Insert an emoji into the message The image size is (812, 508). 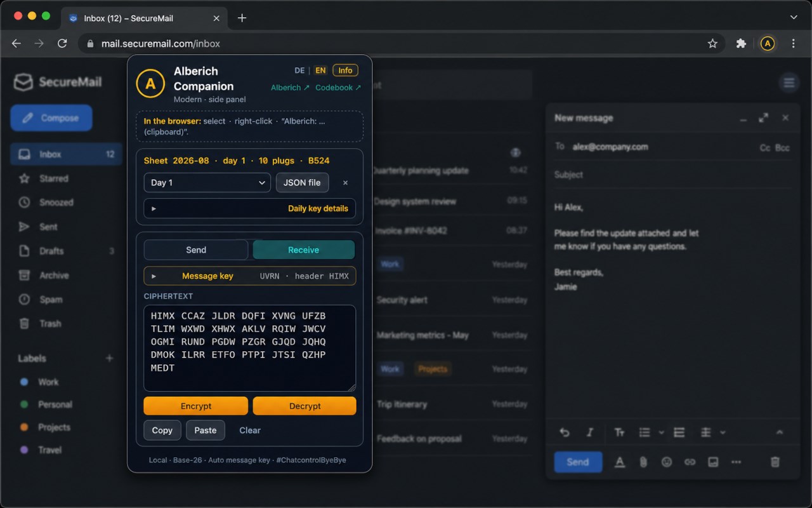[667, 462]
